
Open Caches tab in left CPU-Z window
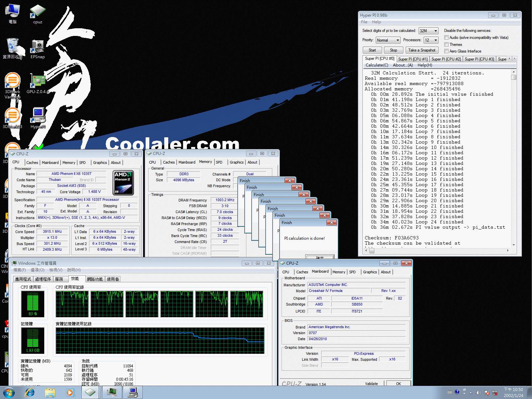pos(32,163)
